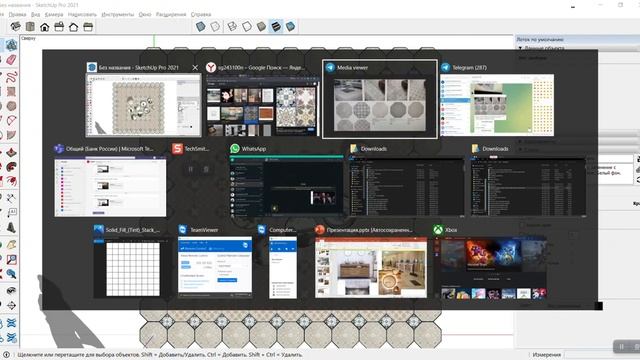Select the Dimension tool
Image resolution: width=640 pixels, height=360 pixels.
[x=11, y=198]
